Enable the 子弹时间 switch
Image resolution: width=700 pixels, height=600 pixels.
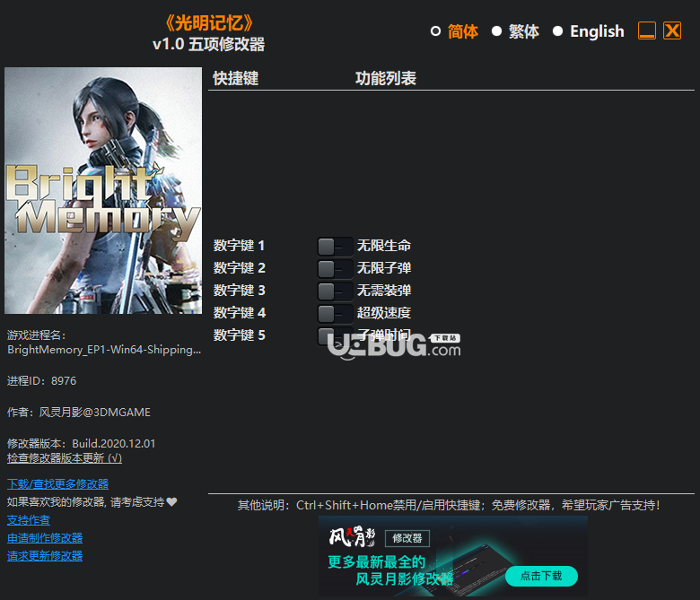click(335, 335)
